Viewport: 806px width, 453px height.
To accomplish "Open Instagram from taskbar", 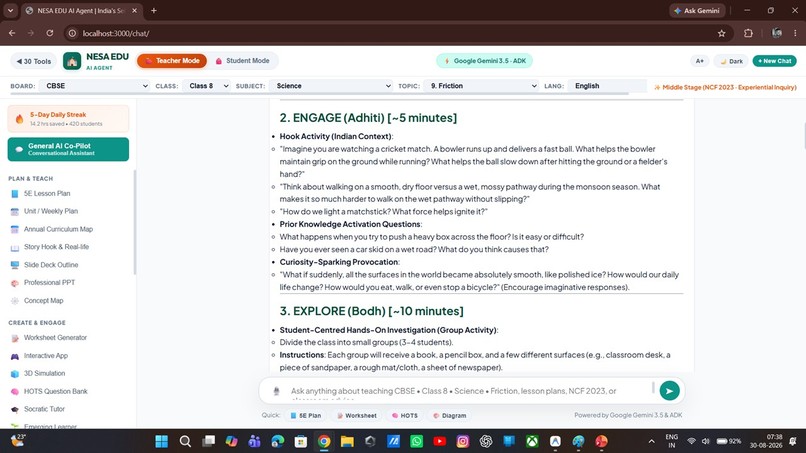I will [x=463, y=441].
